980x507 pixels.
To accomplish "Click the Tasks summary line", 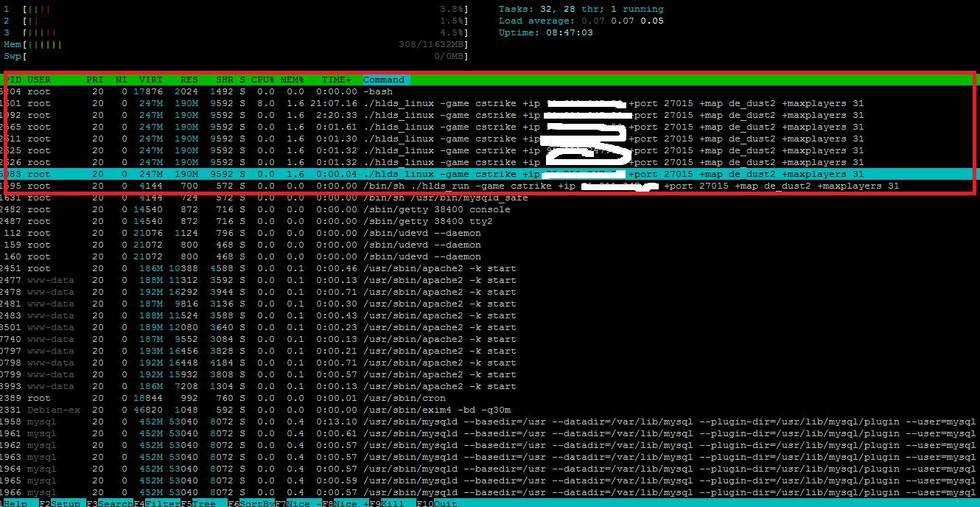I will (x=581, y=9).
